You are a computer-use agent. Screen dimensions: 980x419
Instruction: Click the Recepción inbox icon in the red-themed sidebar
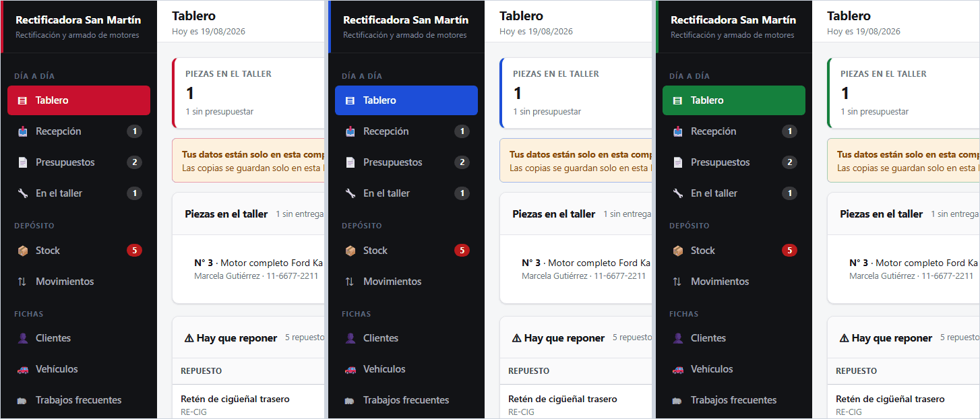22,131
